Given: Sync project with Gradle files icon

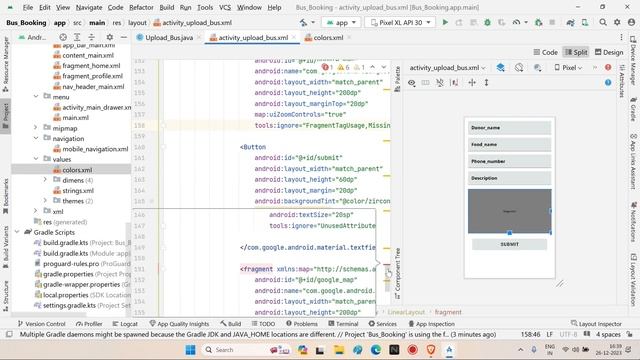Looking at the screenshot, I should pos(570,22).
